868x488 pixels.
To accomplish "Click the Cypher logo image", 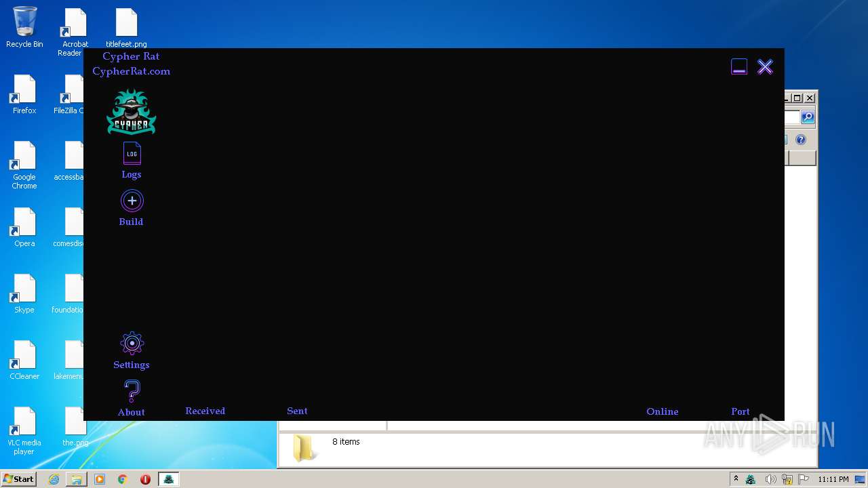I will pos(132,113).
